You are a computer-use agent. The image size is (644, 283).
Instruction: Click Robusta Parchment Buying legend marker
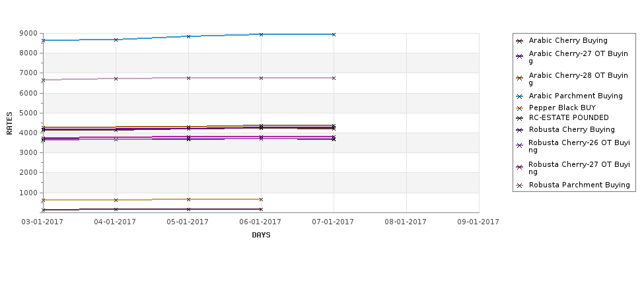tap(520, 185)
